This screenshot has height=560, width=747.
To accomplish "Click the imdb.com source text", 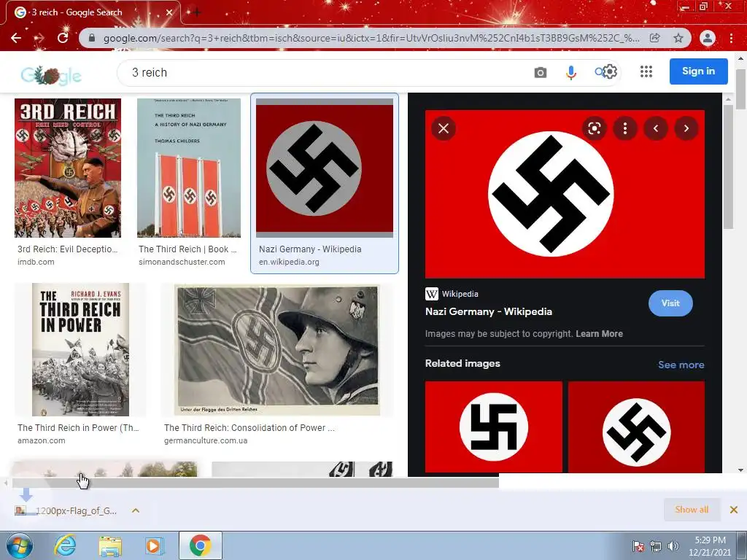I will [36, 262].
